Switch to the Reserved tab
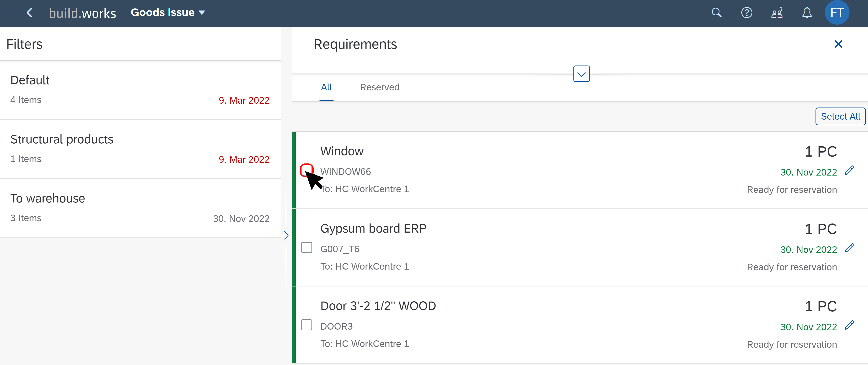The height and width of the screenshot is (365, 868). pos(380,87)
